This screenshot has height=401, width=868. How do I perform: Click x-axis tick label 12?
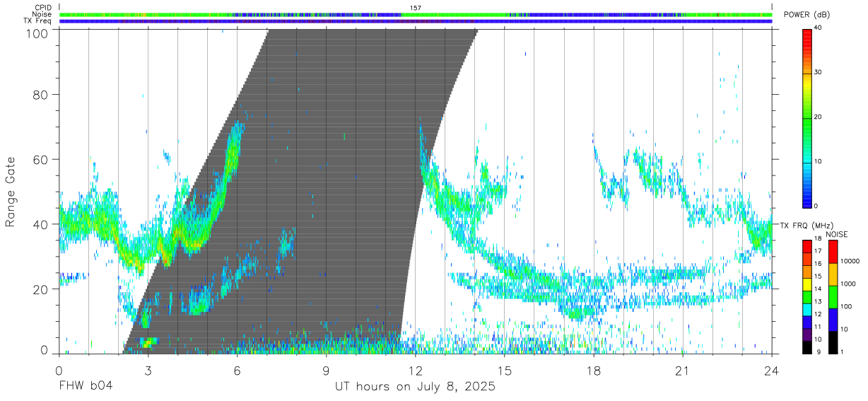click(416, 371)
